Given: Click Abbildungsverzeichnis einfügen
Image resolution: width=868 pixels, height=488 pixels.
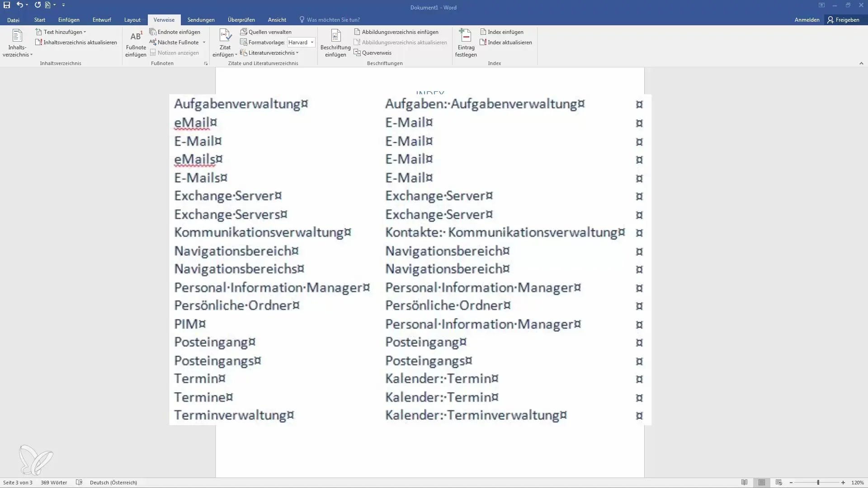Looking at the screenshot, I should (396, 32).
